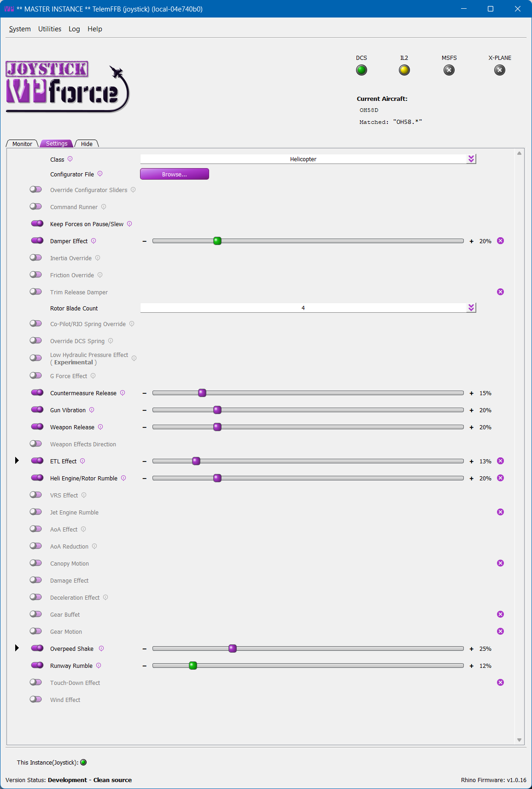
Task: Click the X-PLANE disabled status icon
Action: click(500, 70)
